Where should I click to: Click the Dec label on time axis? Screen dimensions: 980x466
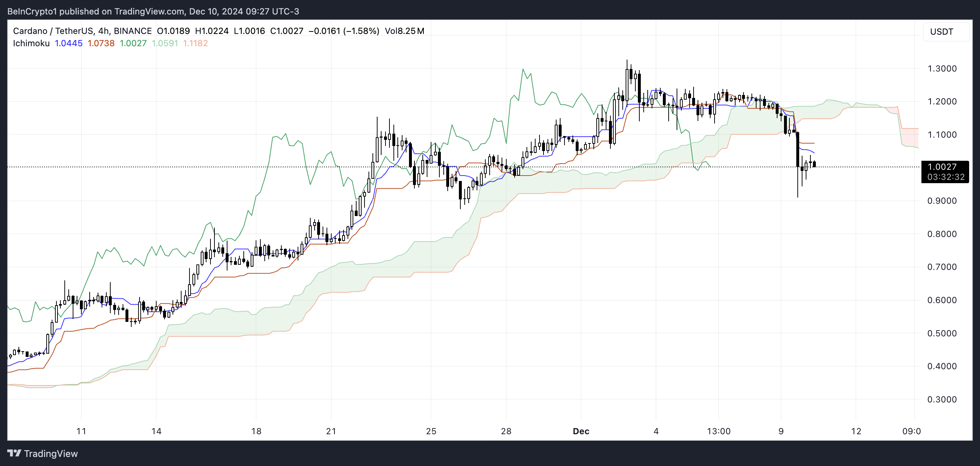581,431
